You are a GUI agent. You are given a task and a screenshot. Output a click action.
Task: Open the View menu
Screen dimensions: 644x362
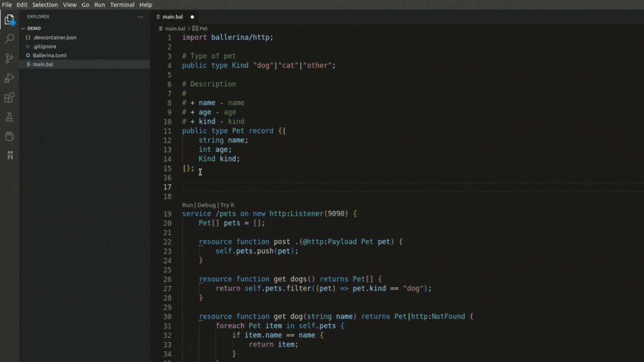click(x=69, y=5)
